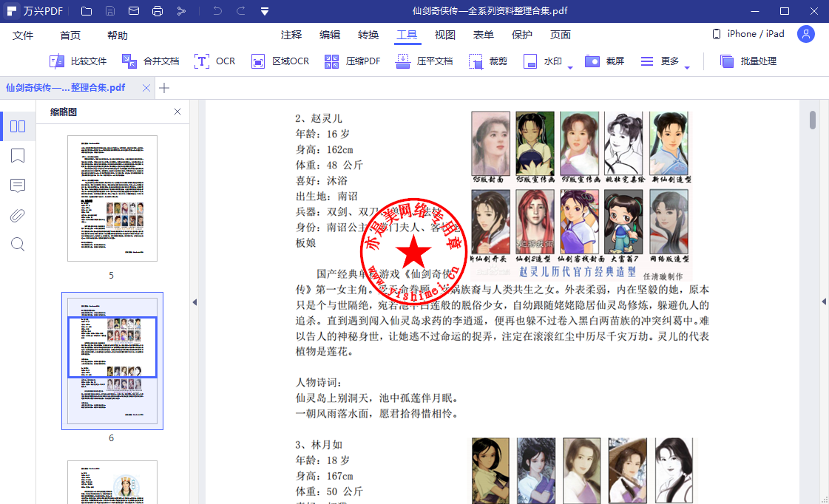
Task: Run the OCR tool
Action: (x=214, y=61)
